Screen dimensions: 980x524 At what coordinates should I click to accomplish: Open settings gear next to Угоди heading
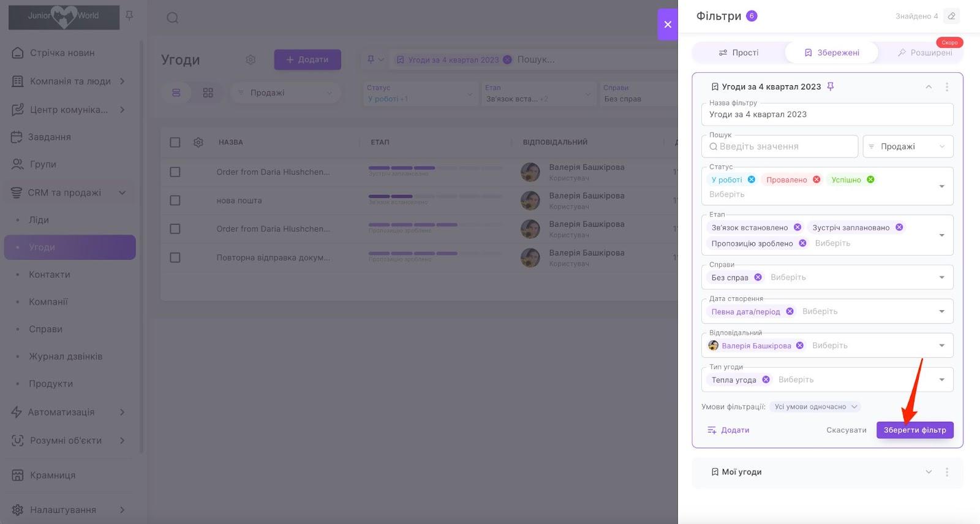point(251,59)
